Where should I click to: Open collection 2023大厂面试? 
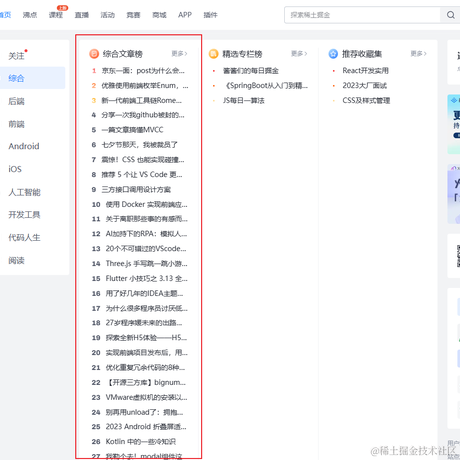pyautogui.click(x=364, y=86)
